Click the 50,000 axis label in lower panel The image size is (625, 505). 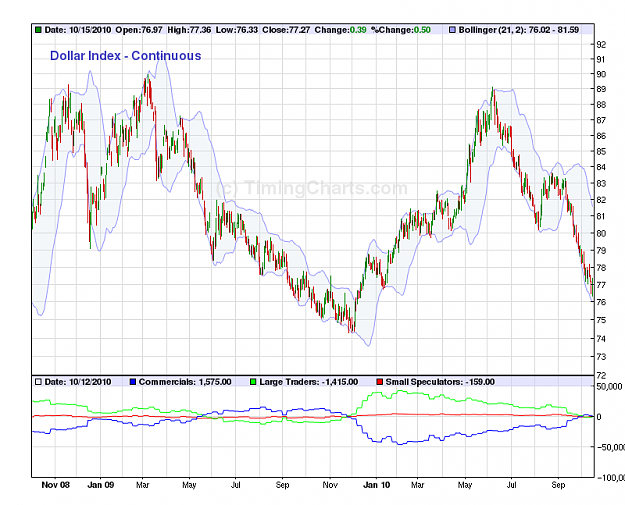click(x=609, y=387)
